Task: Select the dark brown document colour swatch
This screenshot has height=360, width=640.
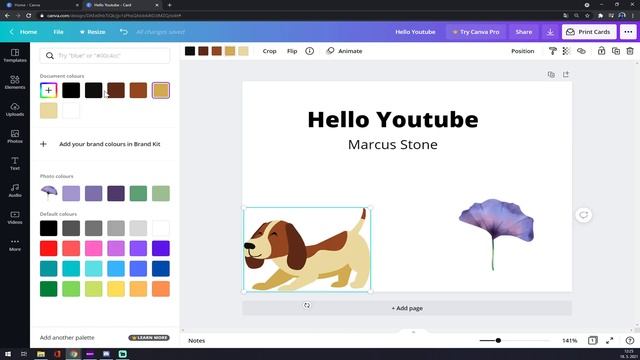Action: 116,90
